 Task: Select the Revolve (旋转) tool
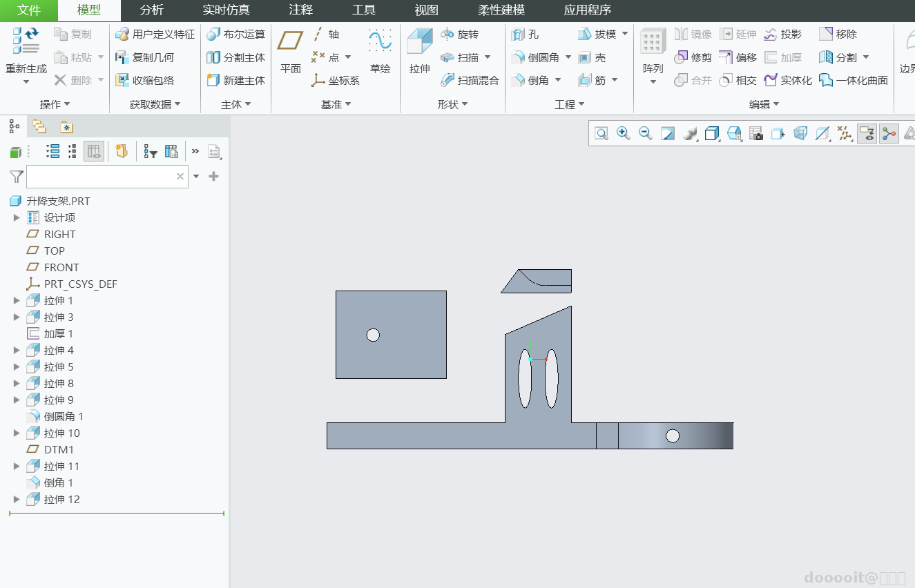[460, 35]
